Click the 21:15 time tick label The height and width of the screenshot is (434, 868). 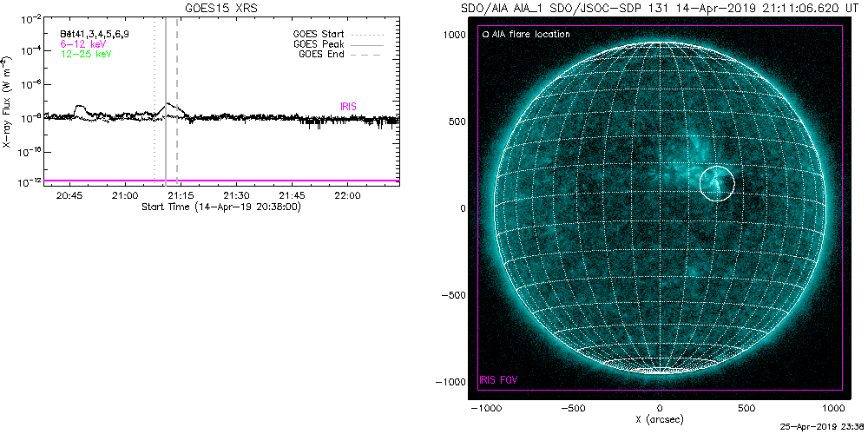pos(181,196)
